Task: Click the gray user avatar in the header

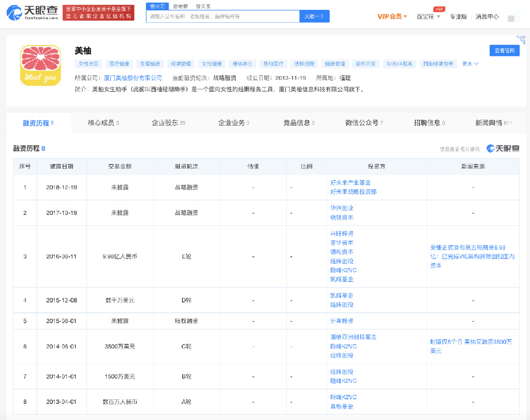Action: tap(511, 18)
